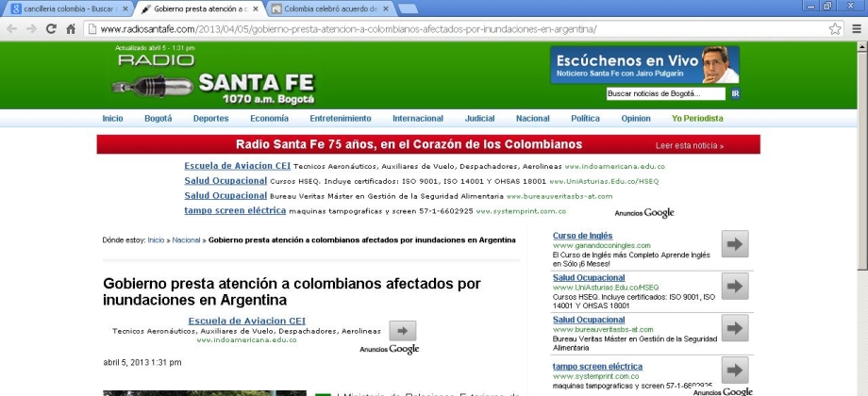Image resolution: width=868 pixels, height=396 pixels.
Task: Open sidebar 'Curso de Inglés' ad link
Action: point(582,236)
